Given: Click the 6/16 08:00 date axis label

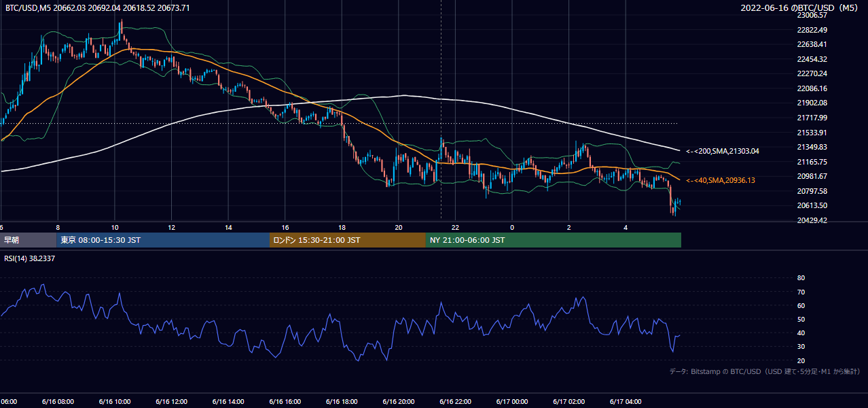Looking at the screenshot, I should (x=57, y=402).
